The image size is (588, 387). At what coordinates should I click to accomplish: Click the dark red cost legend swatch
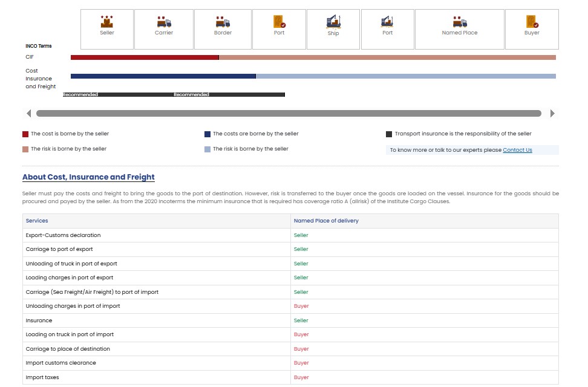pyautogui.click(x=25, y=134)
